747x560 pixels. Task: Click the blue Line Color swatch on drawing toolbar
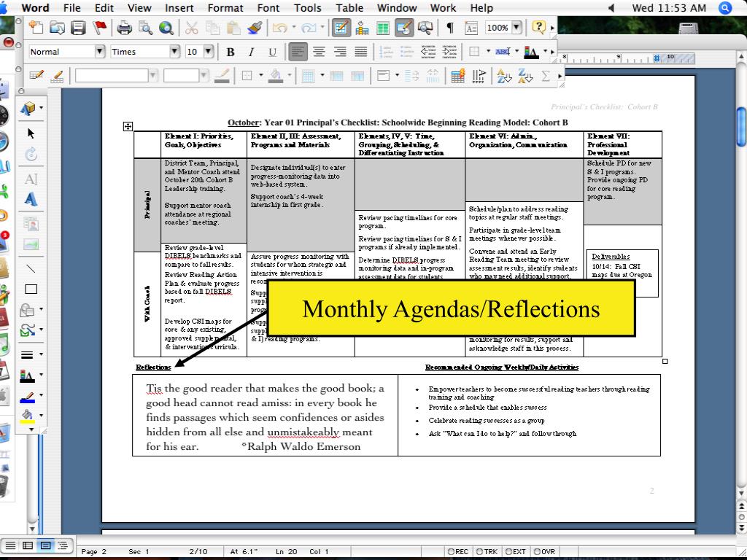pyautogui.click(x=28, y=397)
